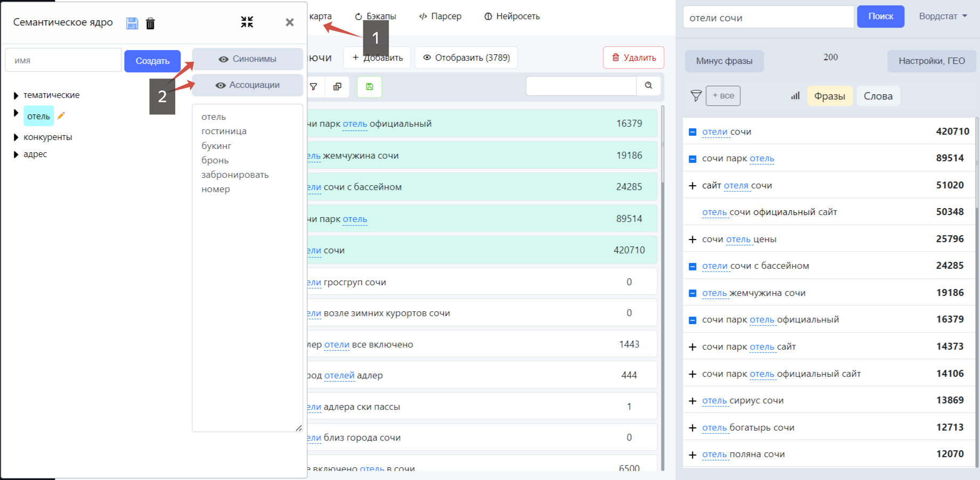This screenshot has height=480, width=980.
Task: Delete semantic core via trash icon
Action: point(151,23)
